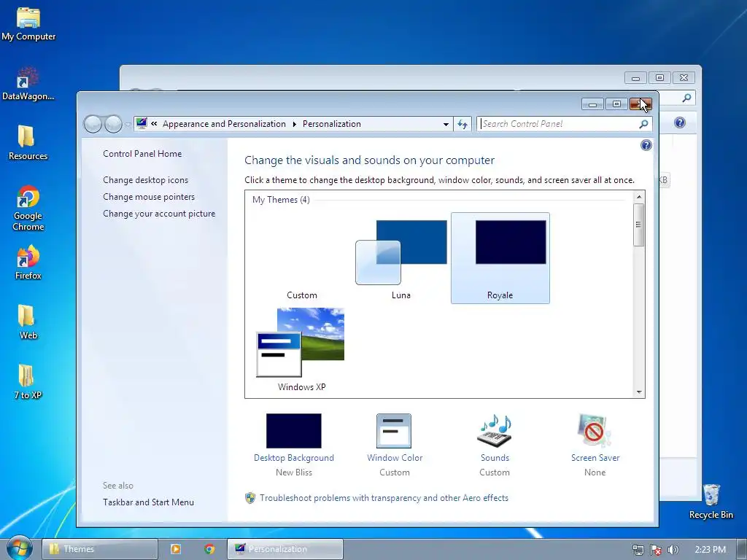Select the Royale theme
This screenshot has width=747, height=560.
pos(500,258)
